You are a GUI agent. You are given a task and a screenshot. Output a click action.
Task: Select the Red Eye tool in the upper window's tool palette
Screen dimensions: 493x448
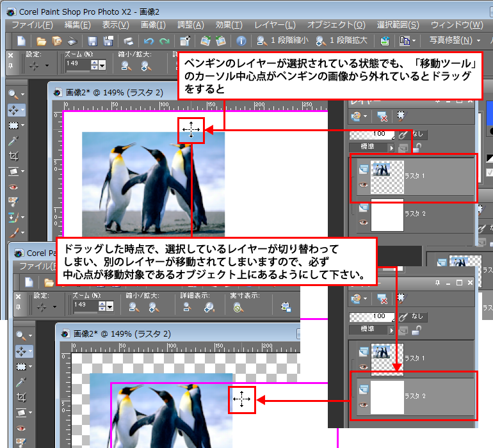pyautogui.click(x=13, y=187)
